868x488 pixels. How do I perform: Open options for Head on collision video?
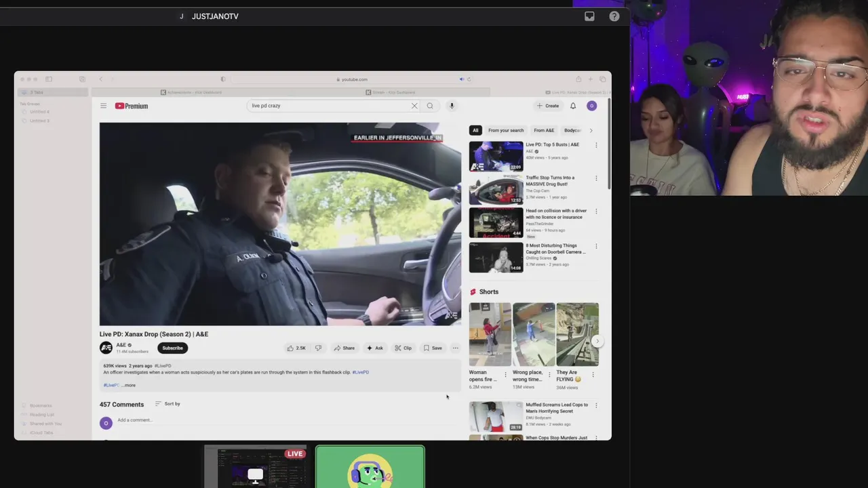coord(596,211)
